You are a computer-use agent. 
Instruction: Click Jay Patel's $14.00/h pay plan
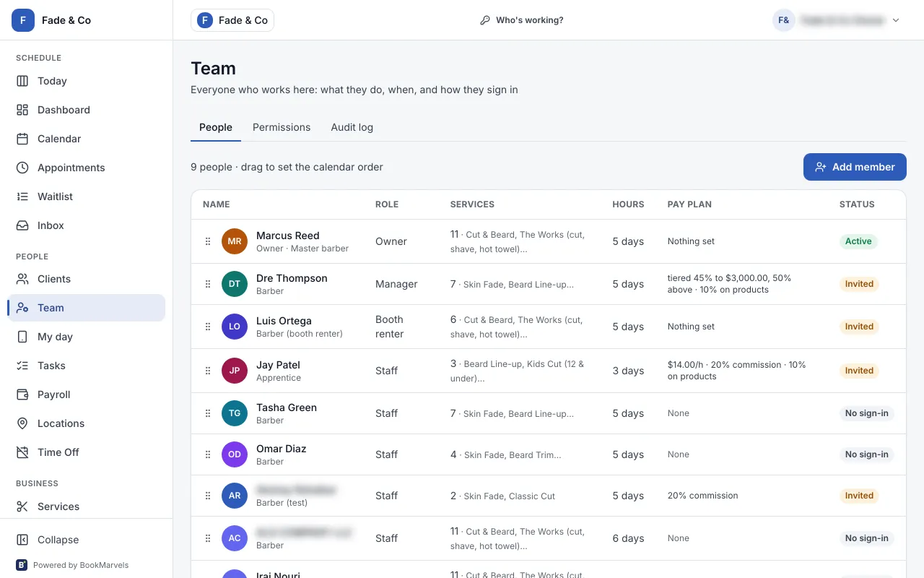[736, 371]
